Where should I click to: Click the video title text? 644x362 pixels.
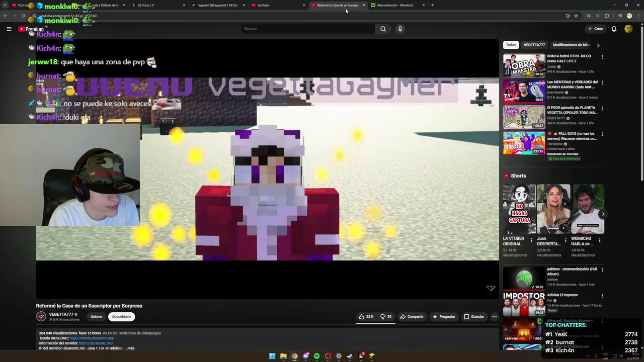(89, 306)
